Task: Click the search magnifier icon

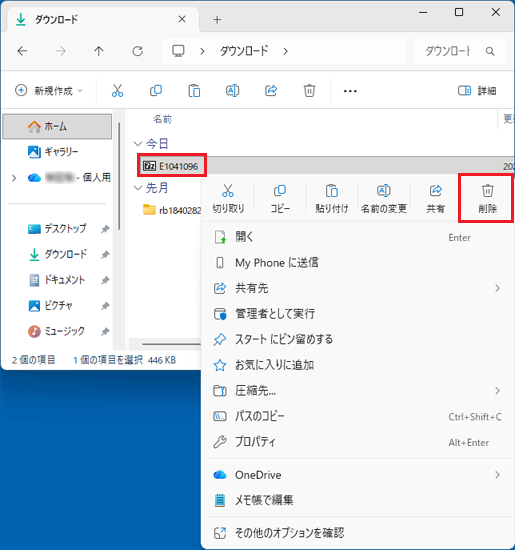Action: point(490,52)
